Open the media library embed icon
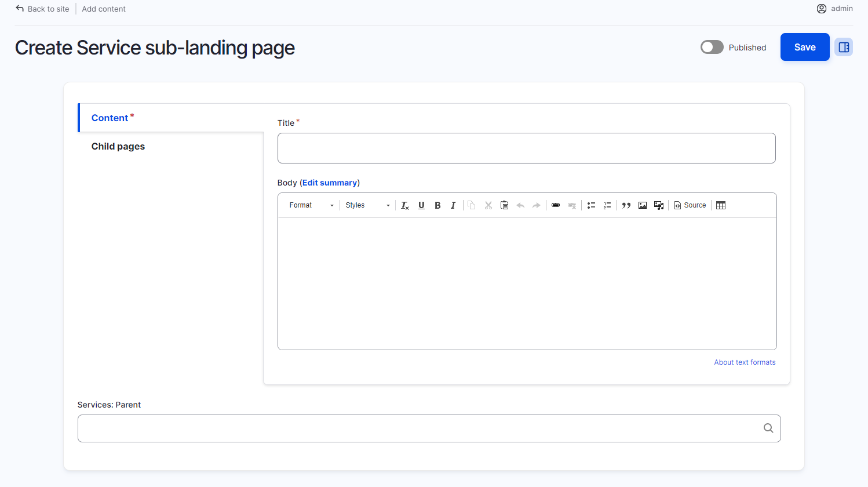 [659, 205]
